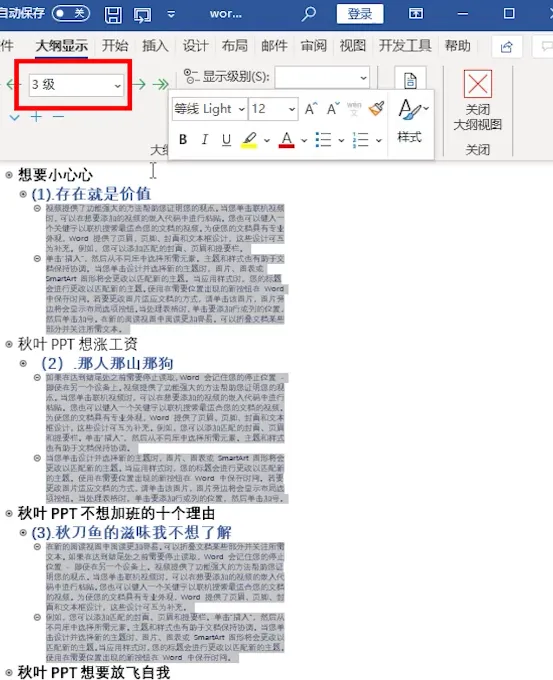
Task: Open the 设计 ribbon tab
Action: (x=195, y=46)
